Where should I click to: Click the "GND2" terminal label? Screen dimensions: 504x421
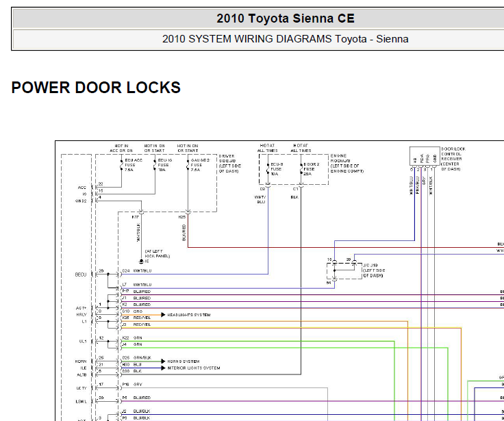click(81, 201)
